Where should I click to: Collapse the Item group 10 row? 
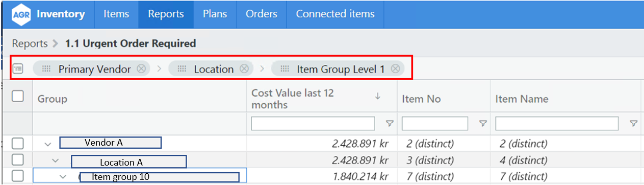point(63,177)
